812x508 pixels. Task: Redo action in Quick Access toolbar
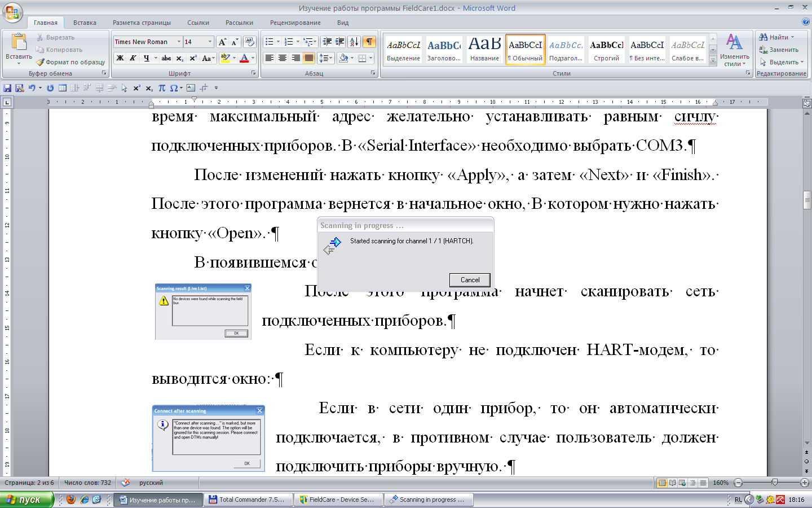tap(50, 88)
